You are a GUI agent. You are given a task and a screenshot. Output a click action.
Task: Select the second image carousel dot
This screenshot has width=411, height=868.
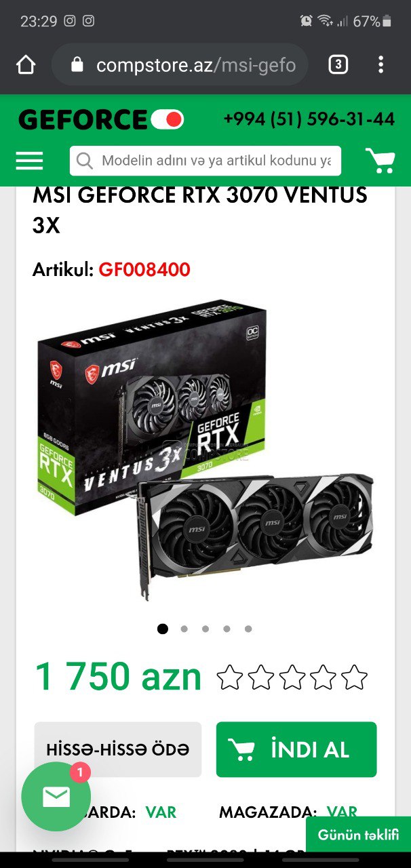pyautogui.click(x=184, y=629)
